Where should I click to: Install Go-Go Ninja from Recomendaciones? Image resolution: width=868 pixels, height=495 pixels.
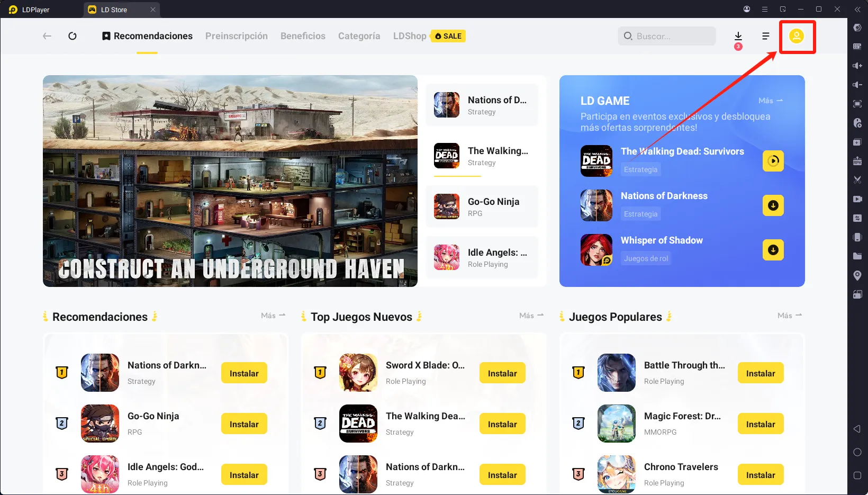[x=244, y=424]
